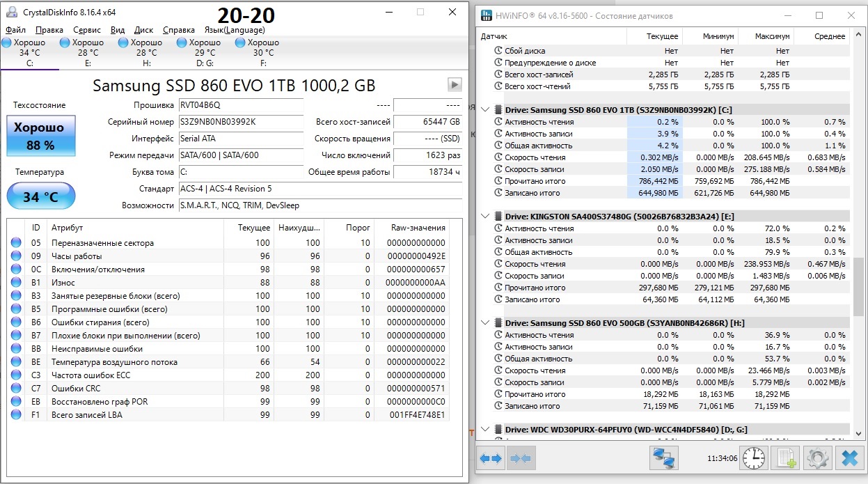
Task: Open the Язык(Language) menu
Action: (235, 30)
